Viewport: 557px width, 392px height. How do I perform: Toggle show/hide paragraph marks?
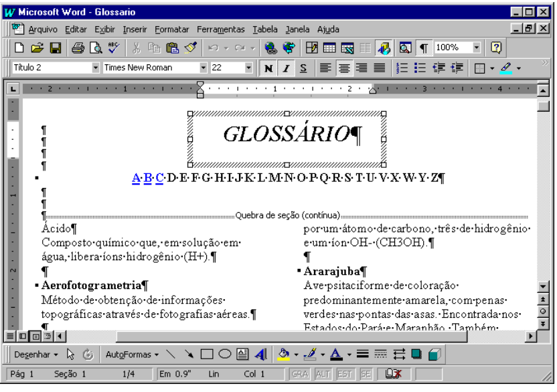tap(423, 47)
